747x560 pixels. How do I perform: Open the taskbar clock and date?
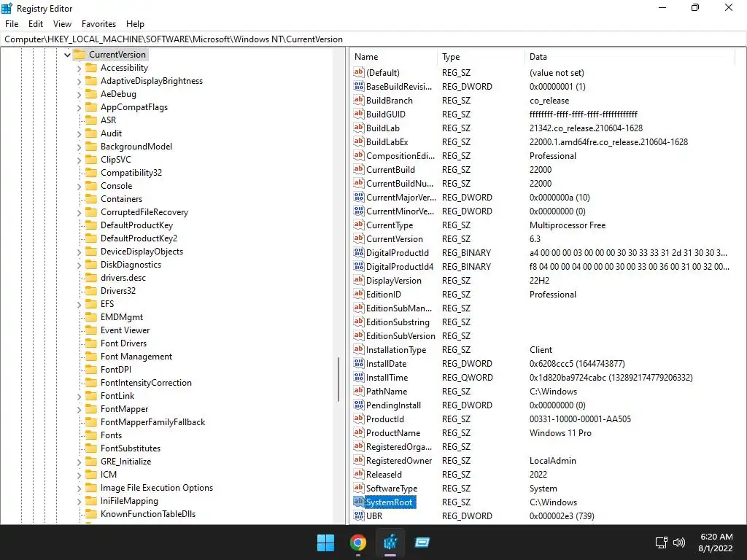(x=716, y=542)
